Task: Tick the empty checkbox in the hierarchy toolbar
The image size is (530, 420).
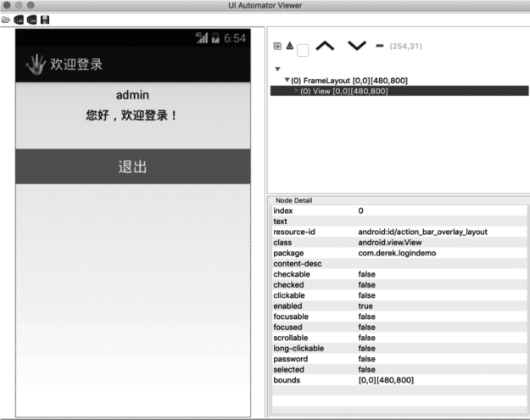Action: click(x=303, y=50)
